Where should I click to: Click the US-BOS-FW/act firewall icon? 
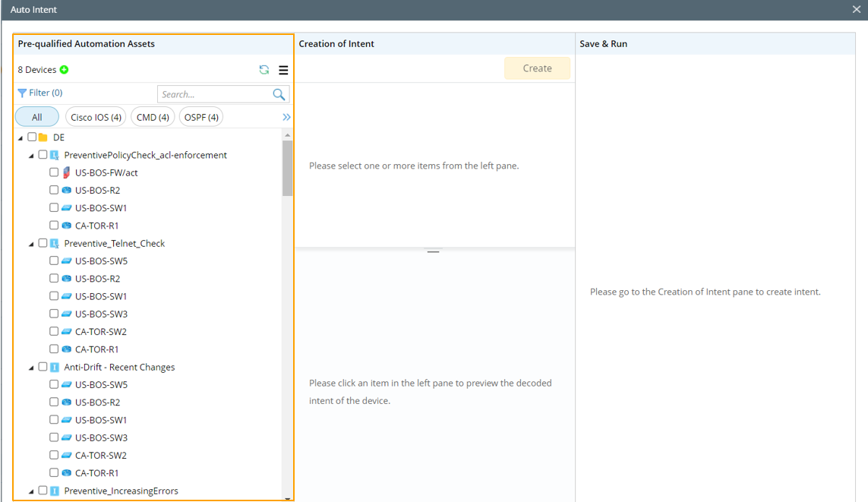coord(66,172)
